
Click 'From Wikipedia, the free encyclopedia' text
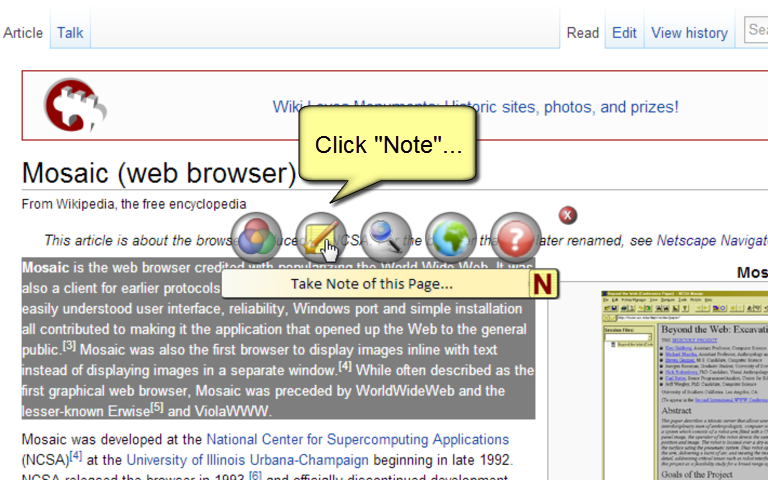click(x=134, y=204)
